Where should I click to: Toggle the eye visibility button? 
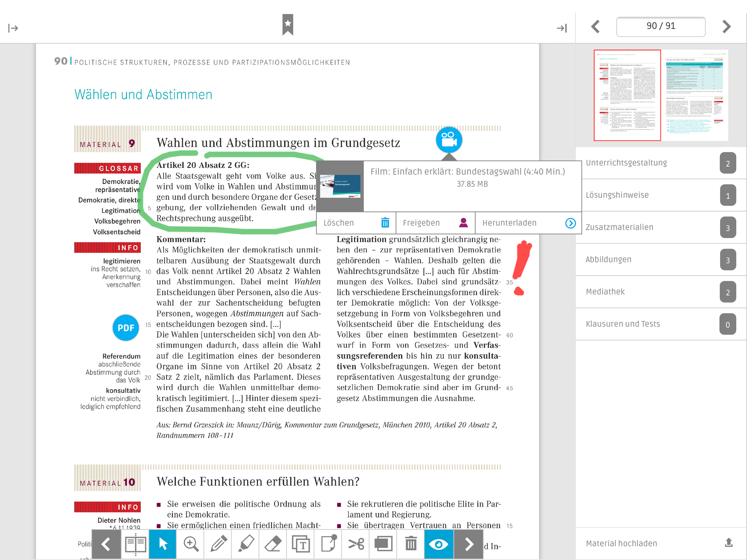point(438,544)
